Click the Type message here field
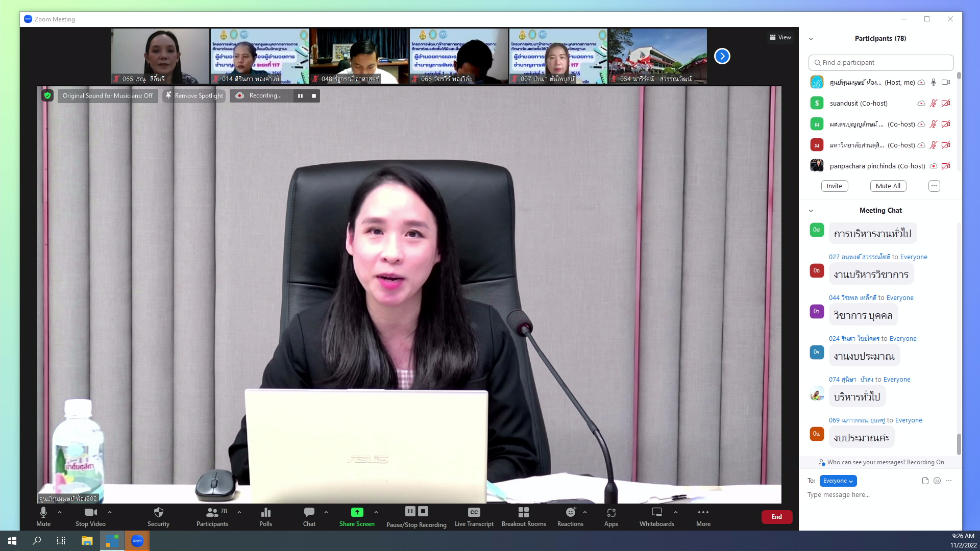 point(880,495)
